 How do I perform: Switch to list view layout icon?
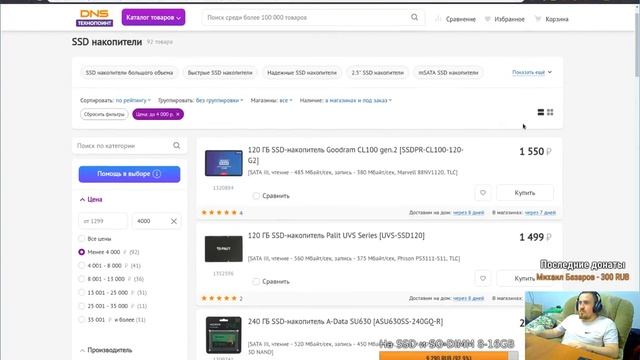click(x=540, y=112)
